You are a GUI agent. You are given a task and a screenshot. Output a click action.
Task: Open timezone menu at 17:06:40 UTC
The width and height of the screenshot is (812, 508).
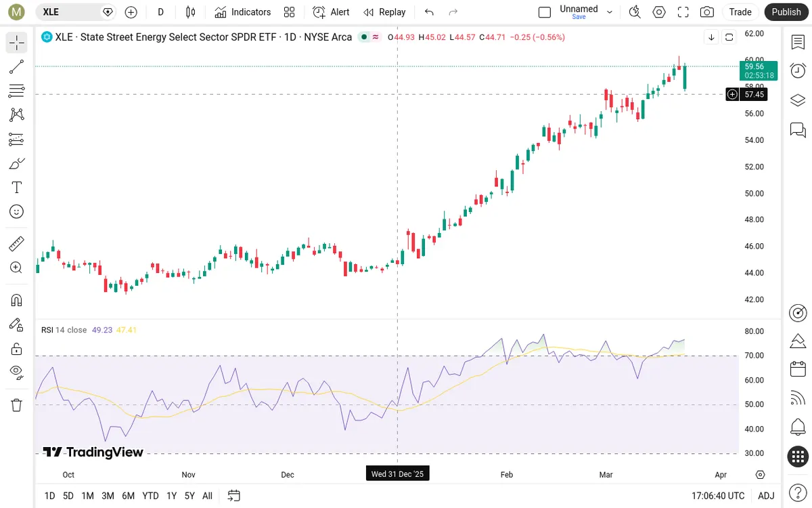[718, 496]
